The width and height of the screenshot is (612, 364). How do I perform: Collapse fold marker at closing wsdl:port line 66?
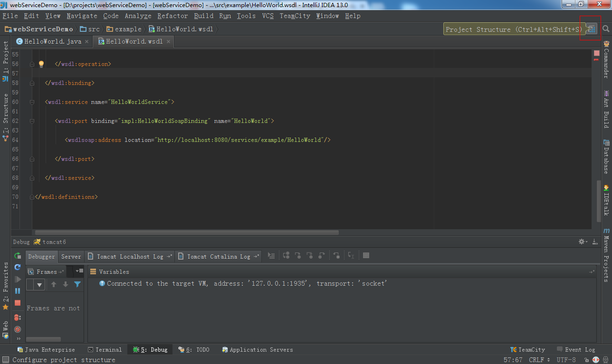tap(32, 159)
